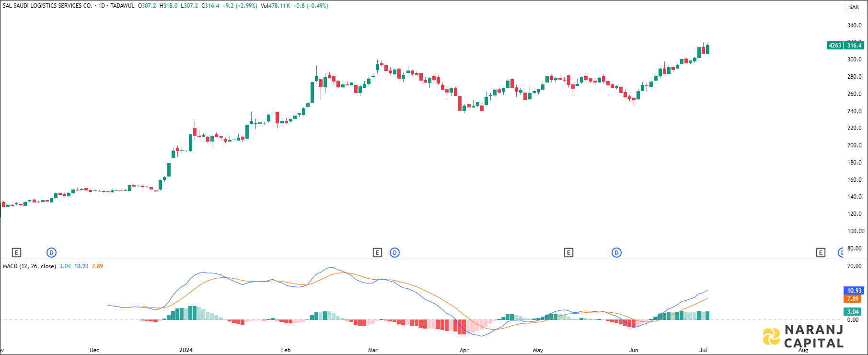Click the symbol name SAL SAUDI LOGISTICS SERVICES CO.
This screenshot has width=868, height=355.
[x=47, y=6]
